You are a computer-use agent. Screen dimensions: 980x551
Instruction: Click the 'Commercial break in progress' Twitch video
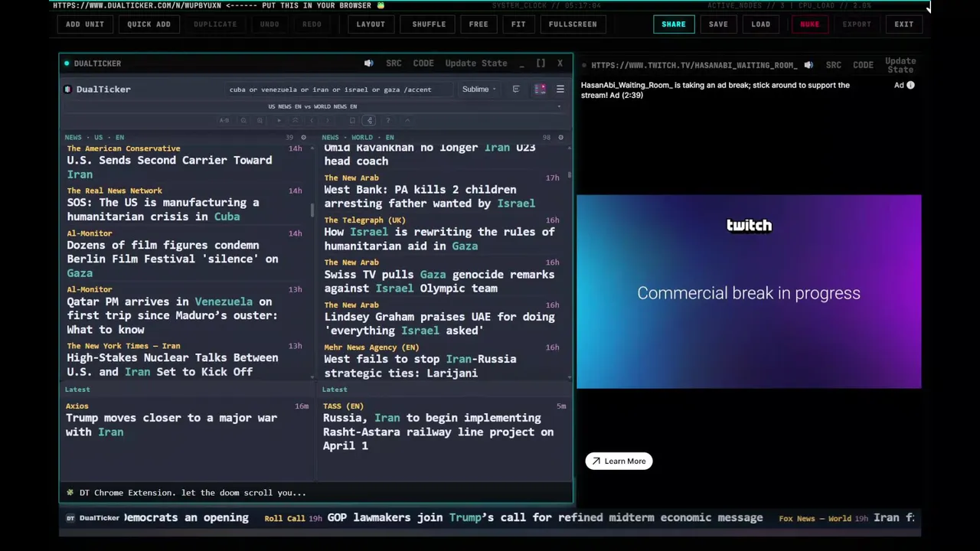click(x=749, y=292)
